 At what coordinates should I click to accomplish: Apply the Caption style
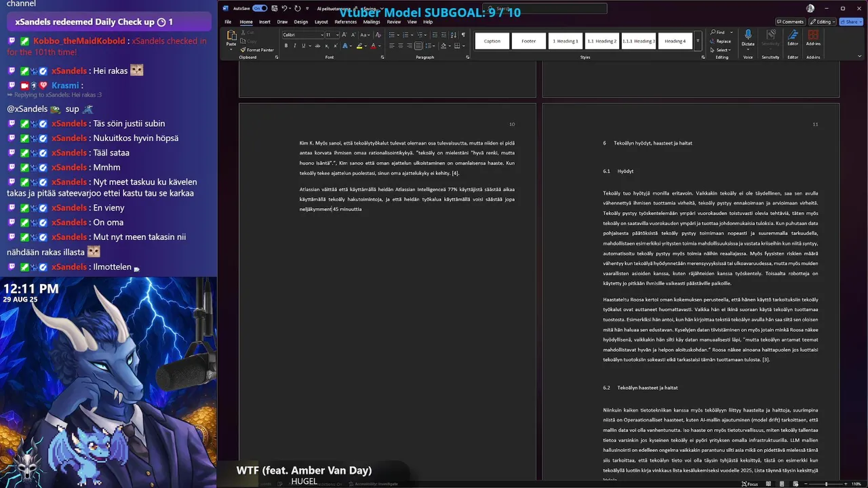492,41
